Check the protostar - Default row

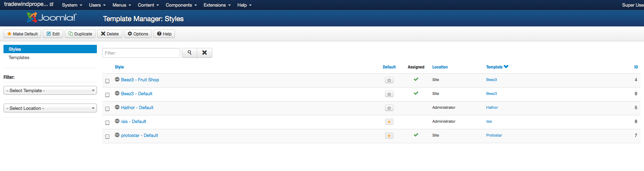(x=107, y=137)
